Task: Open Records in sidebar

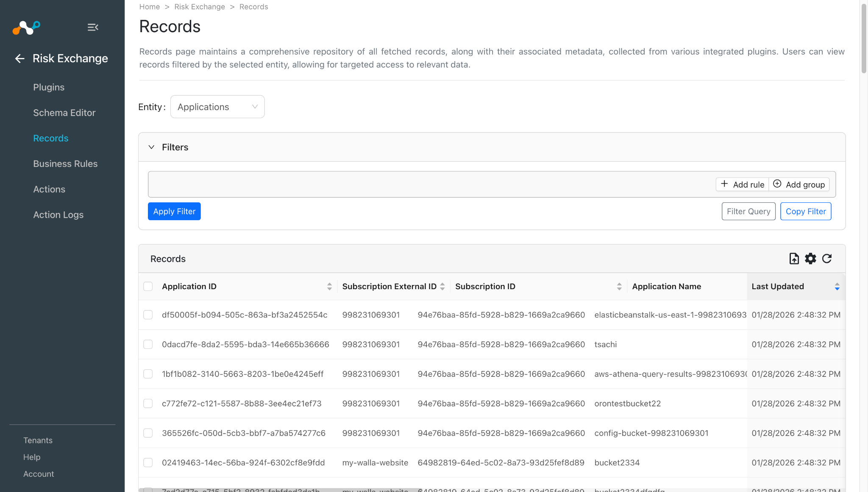Action: coord(51,138)
